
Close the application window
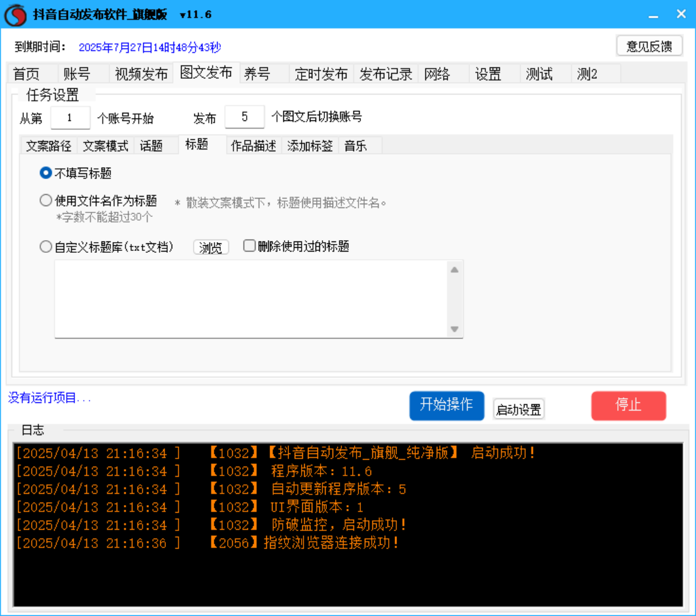(681, 15)
